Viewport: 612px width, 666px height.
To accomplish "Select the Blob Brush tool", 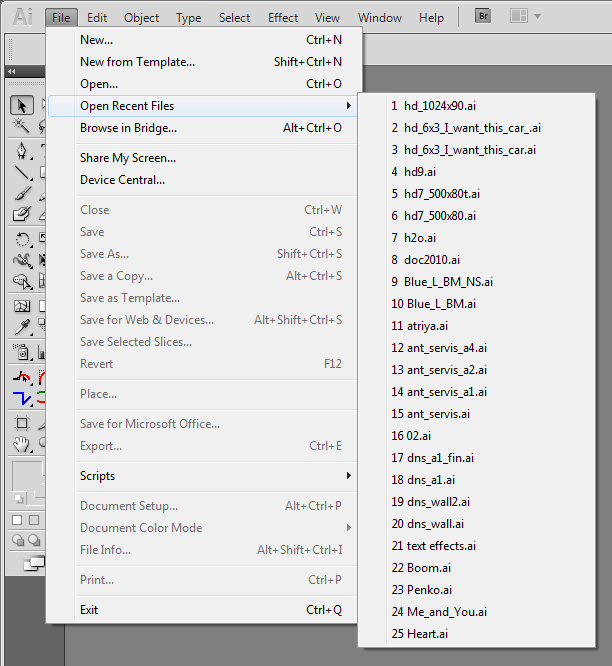I will coord(22,214).
